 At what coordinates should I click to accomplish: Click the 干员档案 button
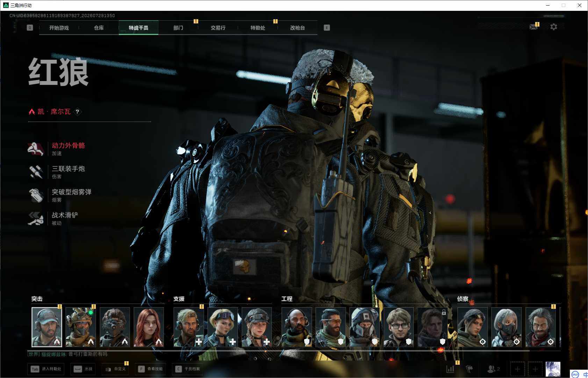pyautogui.click(x=188, y=369)
